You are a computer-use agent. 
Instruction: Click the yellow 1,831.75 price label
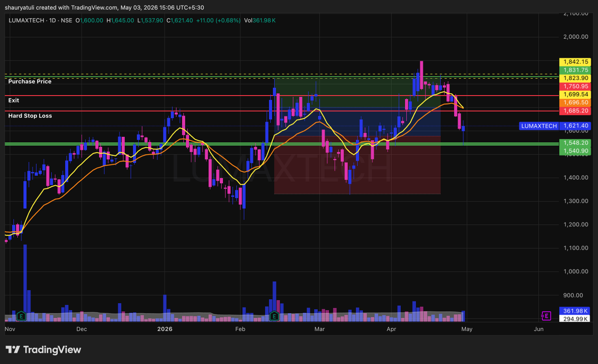point(576,70)
